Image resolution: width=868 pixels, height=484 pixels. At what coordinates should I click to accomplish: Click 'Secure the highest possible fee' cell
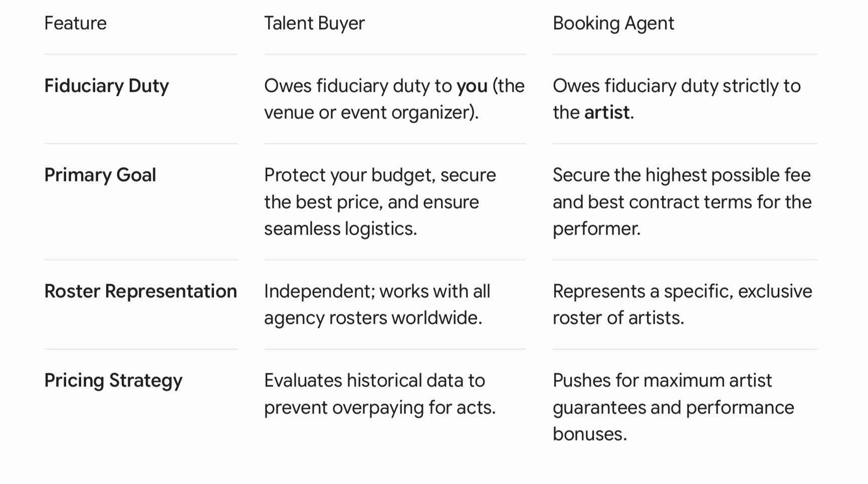682,201
